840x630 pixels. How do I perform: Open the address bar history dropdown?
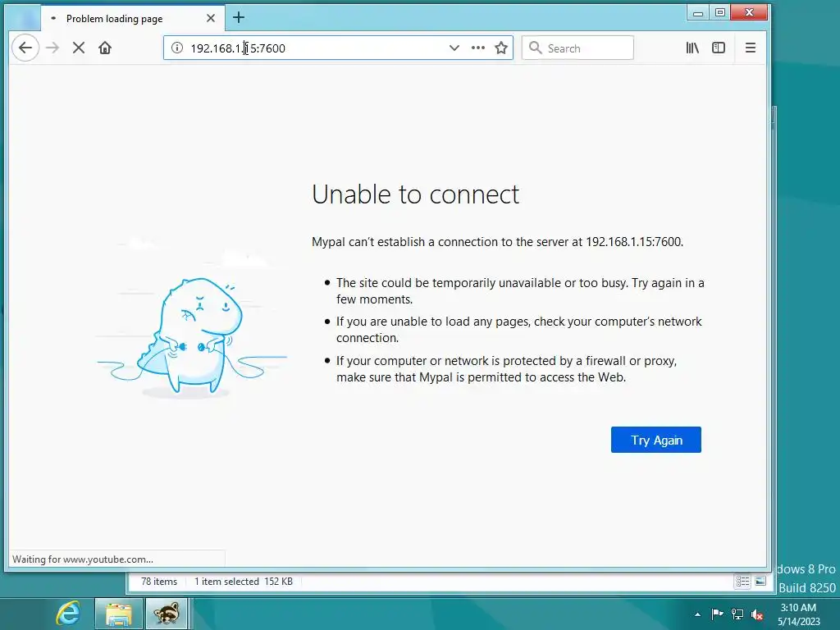pos(454,48)
